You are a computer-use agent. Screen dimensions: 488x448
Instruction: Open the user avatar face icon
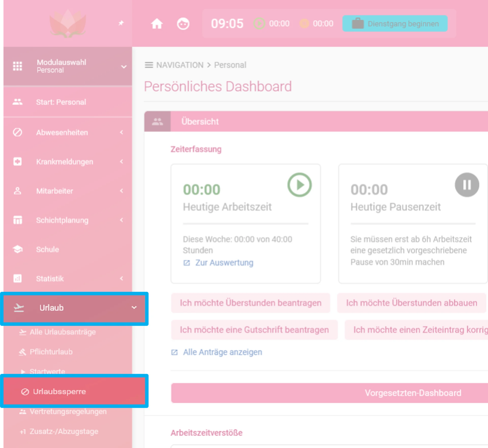tap(183, 24)
